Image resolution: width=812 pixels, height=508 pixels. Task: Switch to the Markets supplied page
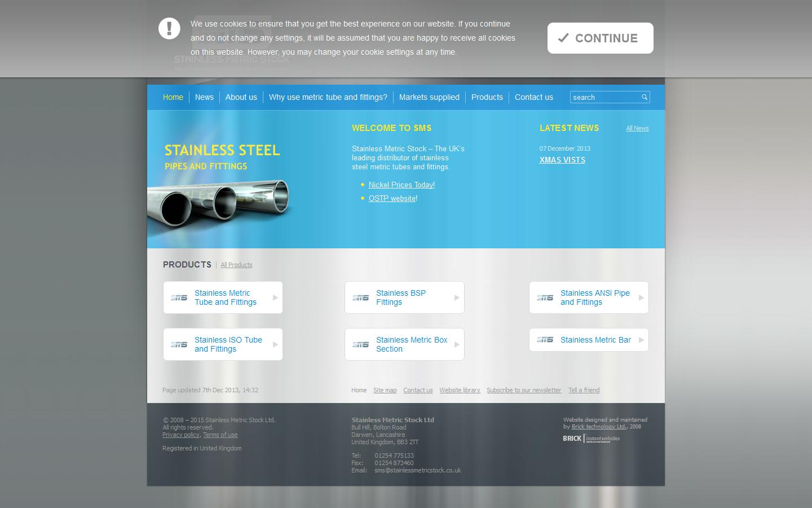coord(429,97)
